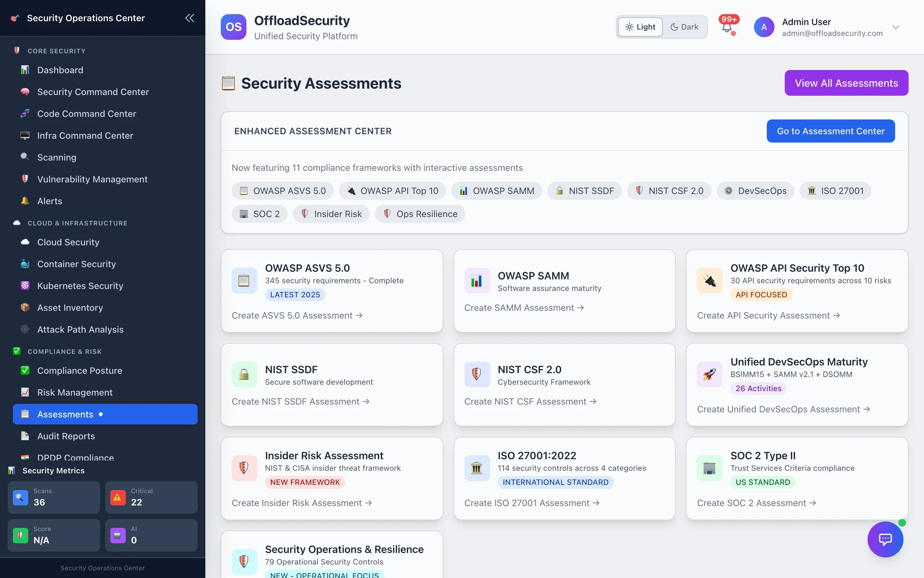Select the Ops Resilience framework chip

pos(420,214)
